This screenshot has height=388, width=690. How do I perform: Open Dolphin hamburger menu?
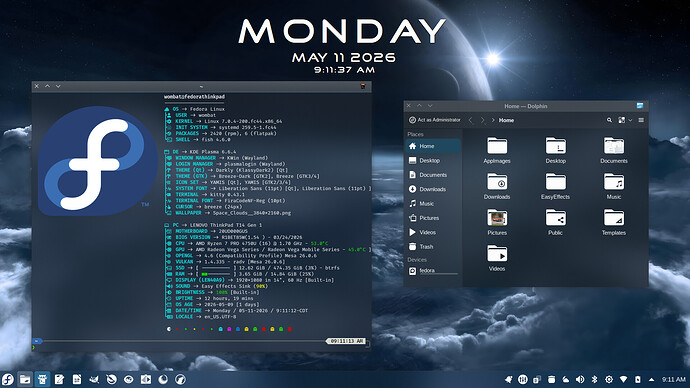click(641, 120)
